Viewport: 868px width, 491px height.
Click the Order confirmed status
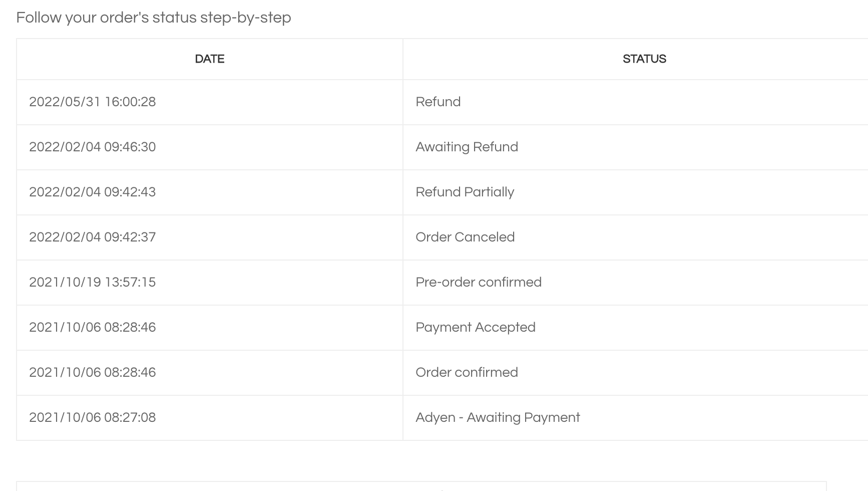click(467, 373)
